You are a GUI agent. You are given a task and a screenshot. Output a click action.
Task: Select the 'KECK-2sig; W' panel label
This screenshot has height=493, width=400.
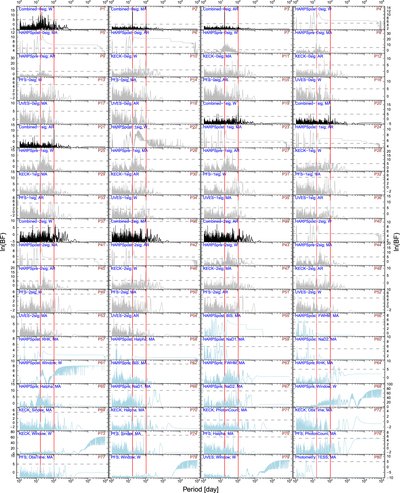point(124,268)
